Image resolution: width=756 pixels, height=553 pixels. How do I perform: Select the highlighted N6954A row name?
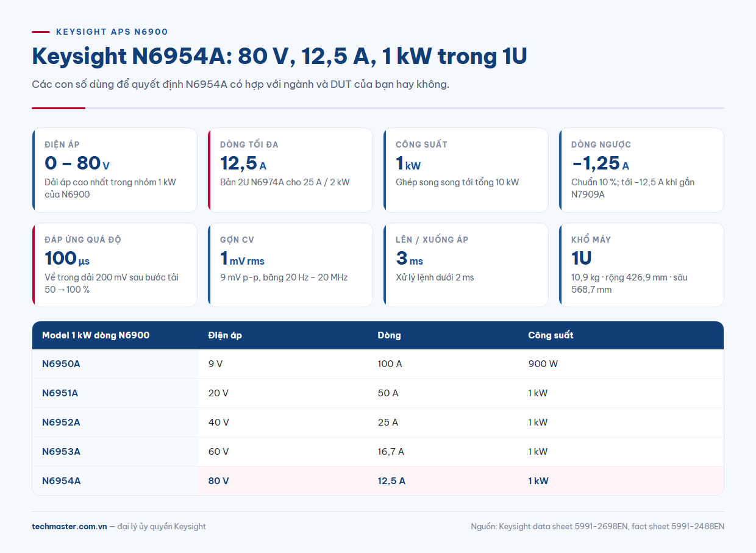pyautogui.click(x=61, y=481)
